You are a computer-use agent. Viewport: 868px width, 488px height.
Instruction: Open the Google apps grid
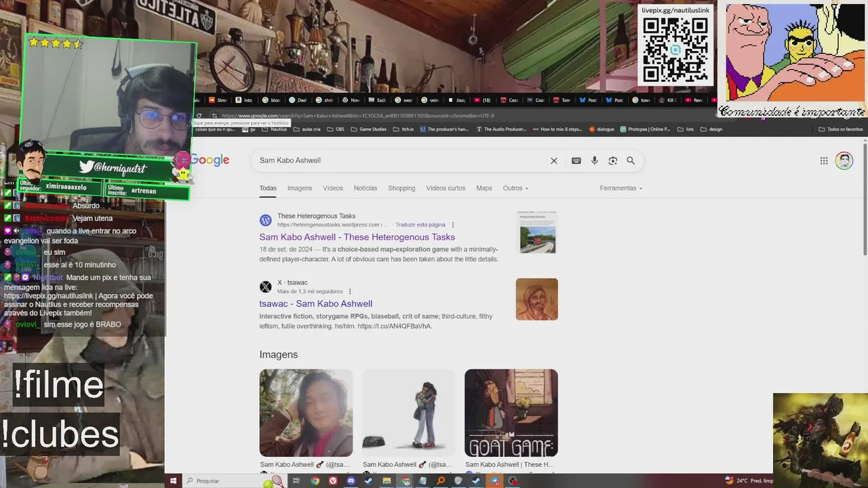[x=823, y=161]
